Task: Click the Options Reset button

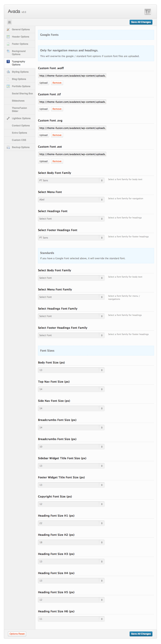Action: point(17,634)
